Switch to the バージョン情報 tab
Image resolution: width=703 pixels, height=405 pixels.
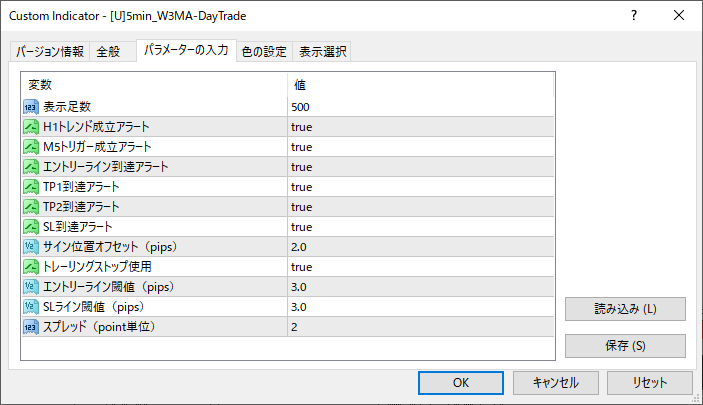click(x=51, y=52)
